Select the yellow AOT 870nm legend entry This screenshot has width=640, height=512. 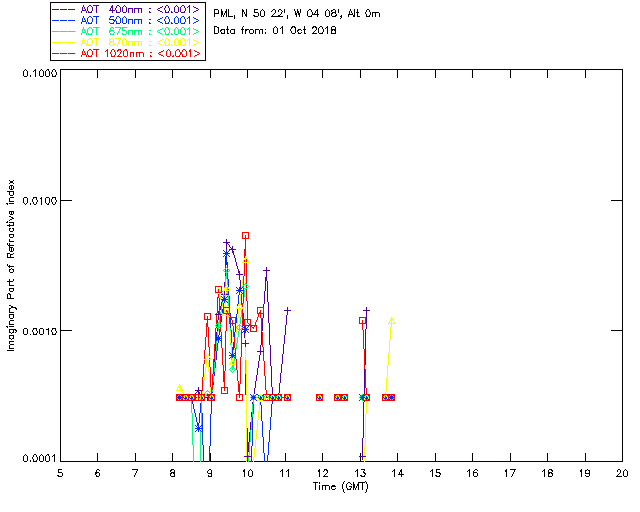(128, 42)
